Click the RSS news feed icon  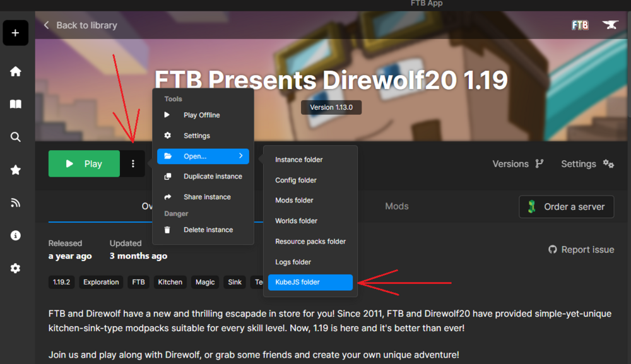click(16, 203)
